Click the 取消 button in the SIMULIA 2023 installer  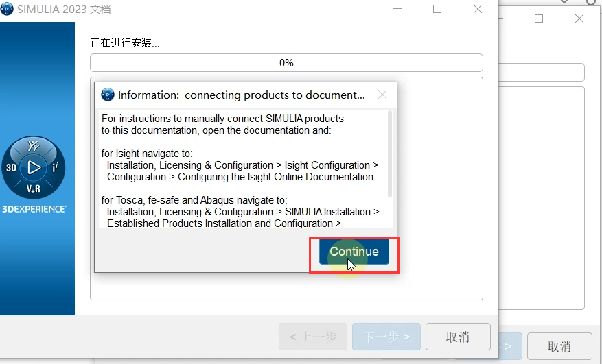[458, 337]
